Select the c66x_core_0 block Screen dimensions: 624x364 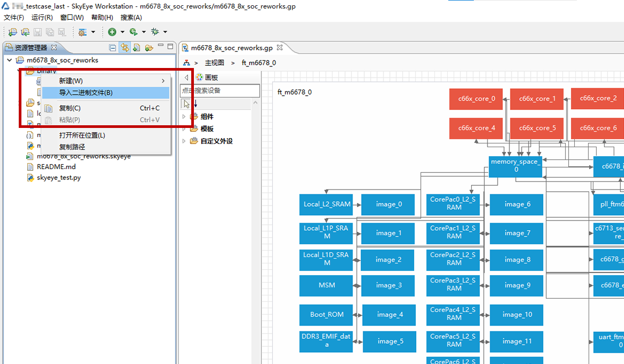pos(476,98)
